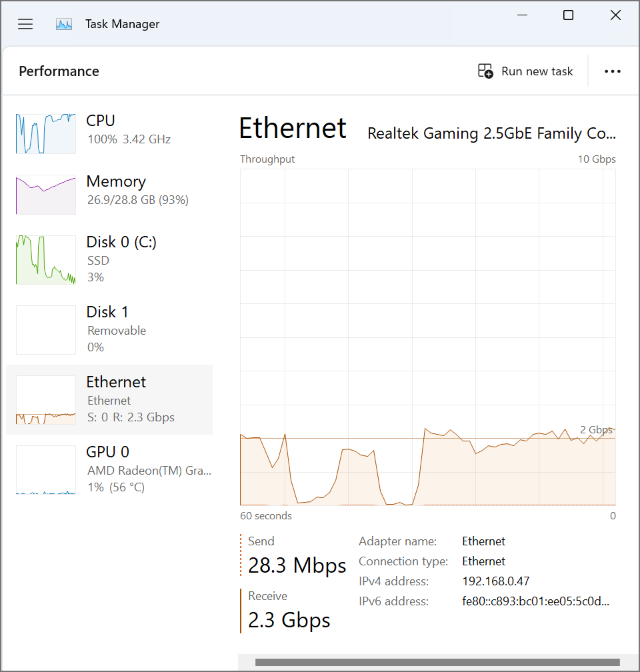Click the memory 26.9/28.8 GB (93%) reading
The height and width of the screenshot is (672, 640).
(138, 200)
